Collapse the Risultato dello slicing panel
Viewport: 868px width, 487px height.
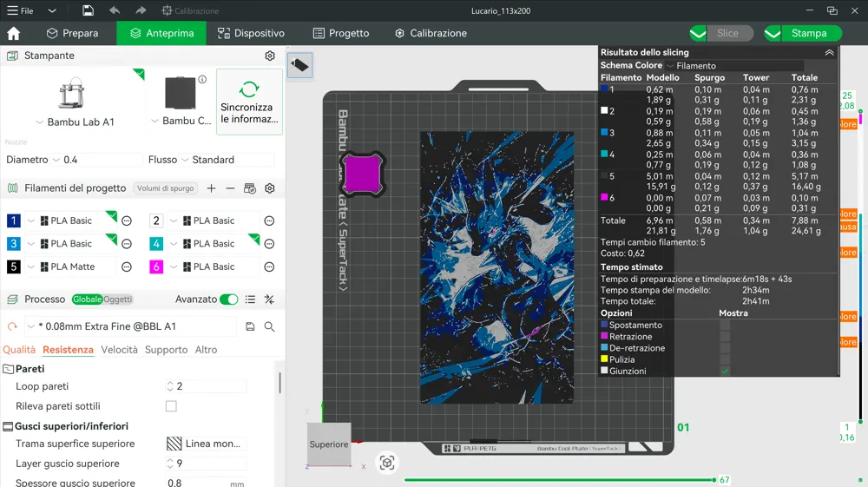click(x=829, y=53)
